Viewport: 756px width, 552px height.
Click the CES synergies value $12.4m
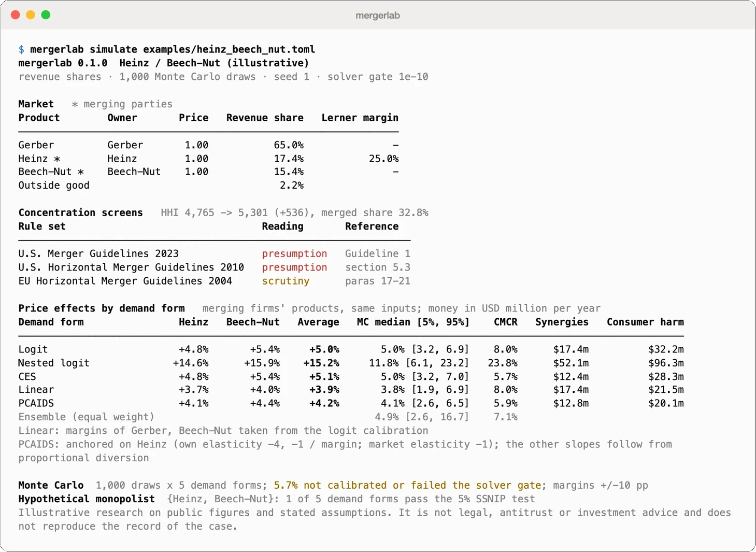click(571, 377)
